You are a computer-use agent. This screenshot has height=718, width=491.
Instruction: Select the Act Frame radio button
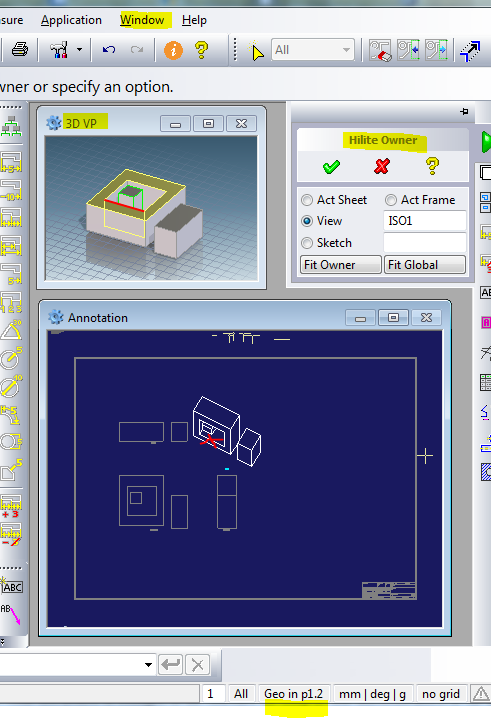(x=391, y=200)
